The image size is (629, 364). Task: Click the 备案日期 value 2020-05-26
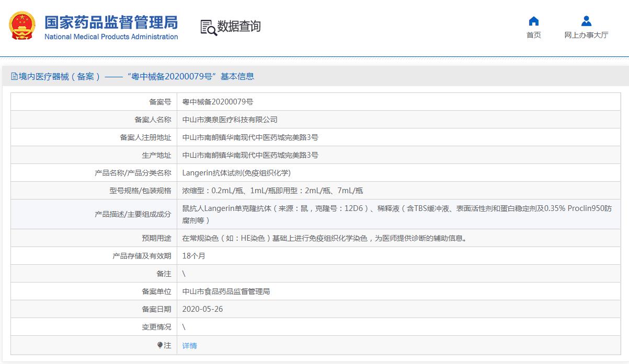click(202, 309)
